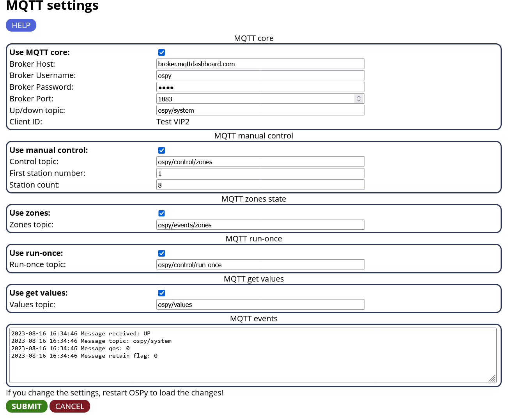Viewport: 508px width, 420px height.
Task: Click the restart OSPy notice text
Action: click(x=115, y=393)
